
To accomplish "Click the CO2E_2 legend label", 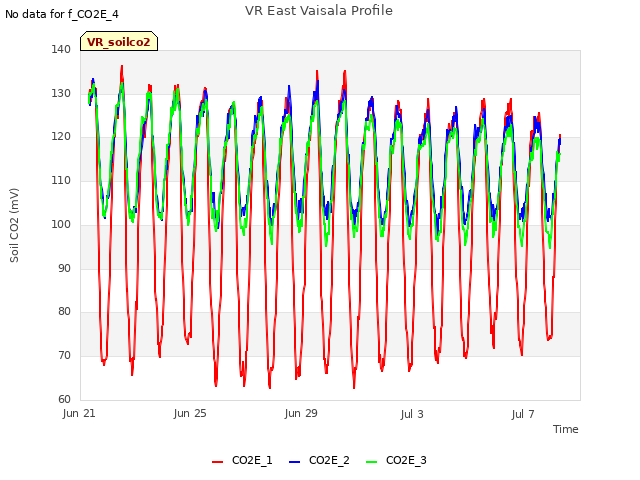I will (x=329, y=460).
